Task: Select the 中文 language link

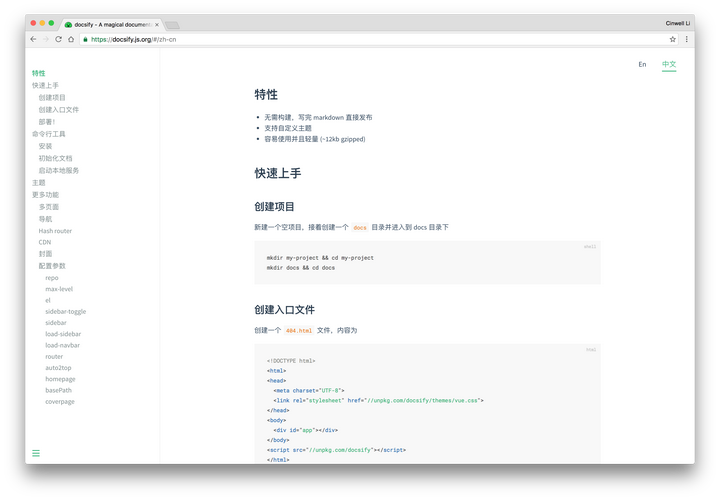Action: 669,64
